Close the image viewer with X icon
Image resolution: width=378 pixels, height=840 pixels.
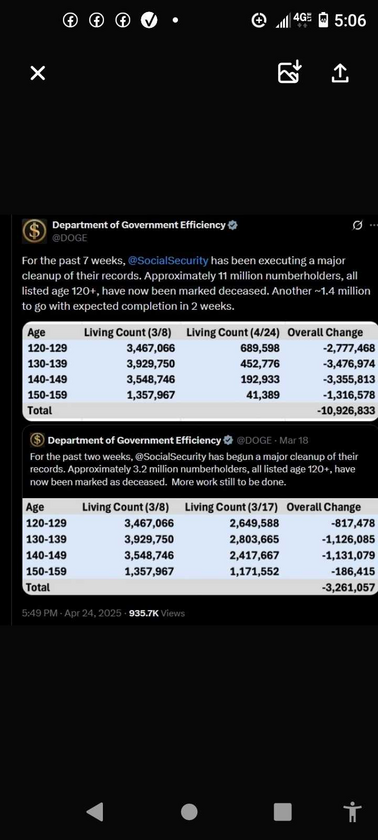click(37, 73)
